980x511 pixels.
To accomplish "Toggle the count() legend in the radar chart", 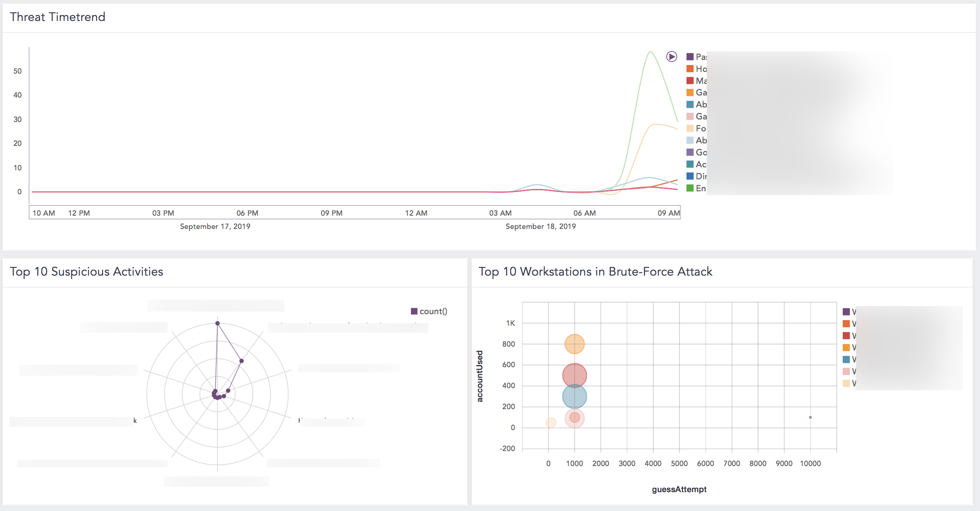I will (x=429, y=311).
